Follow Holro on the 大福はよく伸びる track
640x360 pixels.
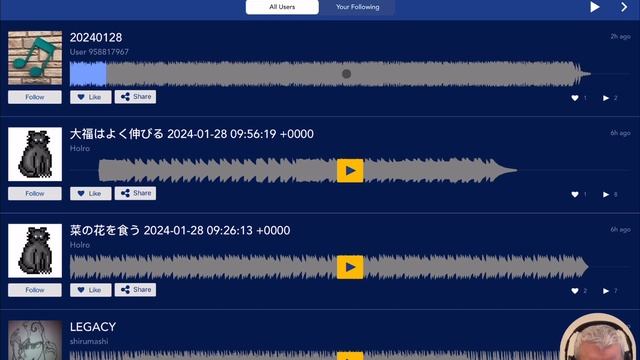[35, 193]
